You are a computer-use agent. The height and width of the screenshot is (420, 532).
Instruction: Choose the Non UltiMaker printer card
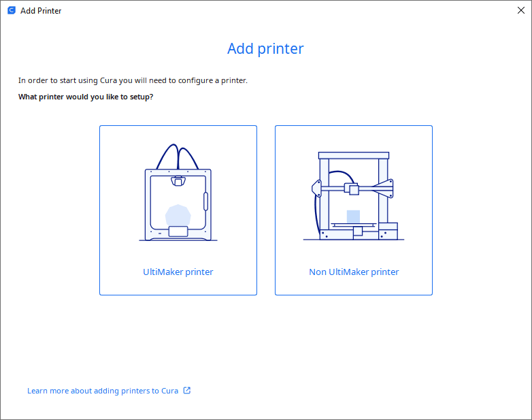point(354,210)
